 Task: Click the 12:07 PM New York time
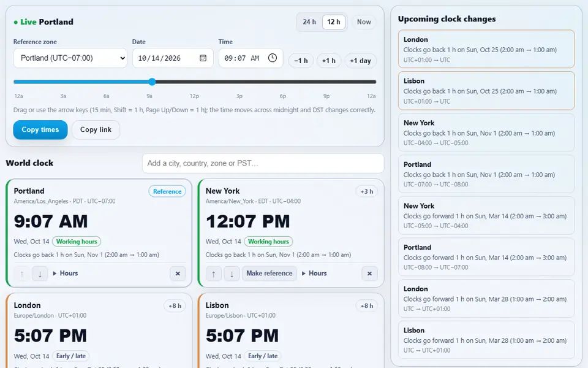click(247, 221)
